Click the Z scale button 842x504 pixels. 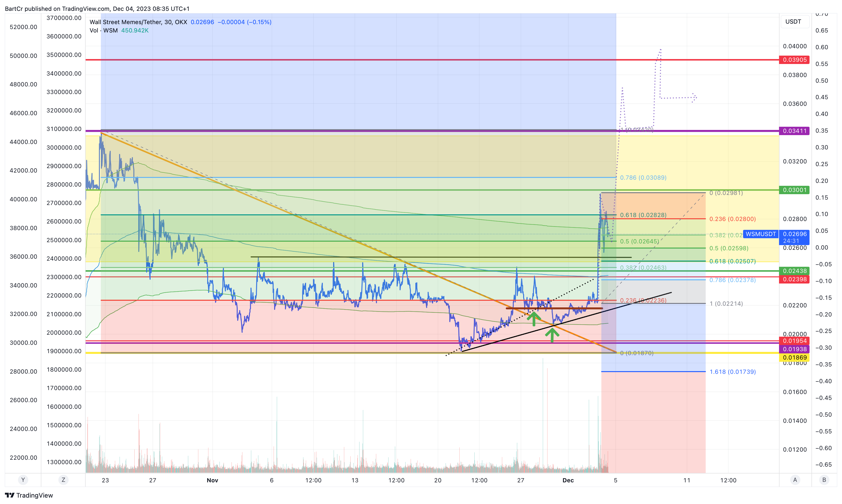pyautogui.click(x=63, y=480)
